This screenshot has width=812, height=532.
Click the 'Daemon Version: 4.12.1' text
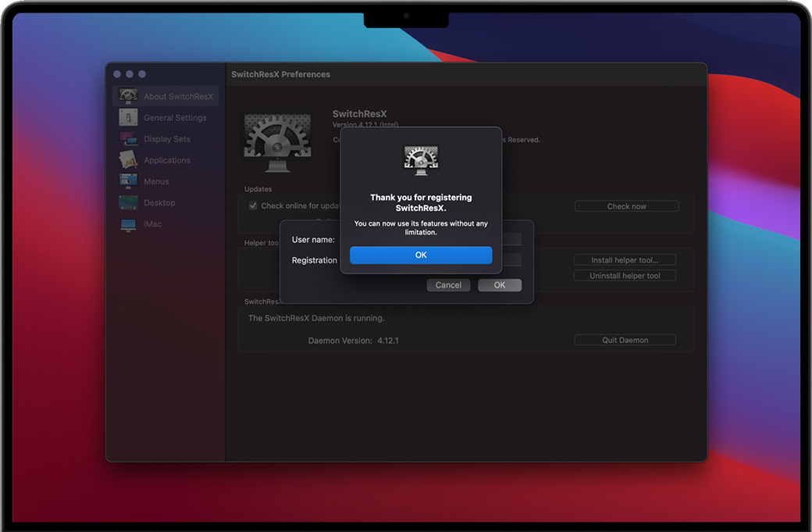(x=353, y=341)
